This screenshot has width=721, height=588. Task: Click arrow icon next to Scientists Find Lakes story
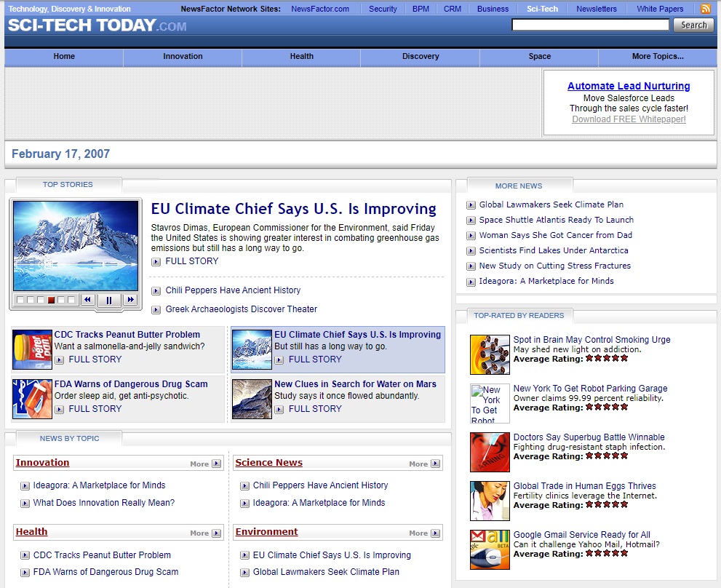[471, 251]
